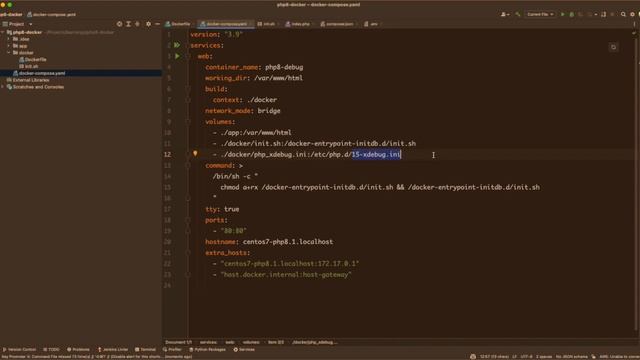Open Dockerfile in the project tree
The width and height of the screenshot is (640, 360).
pyautogui.click(x=33, y=60)
